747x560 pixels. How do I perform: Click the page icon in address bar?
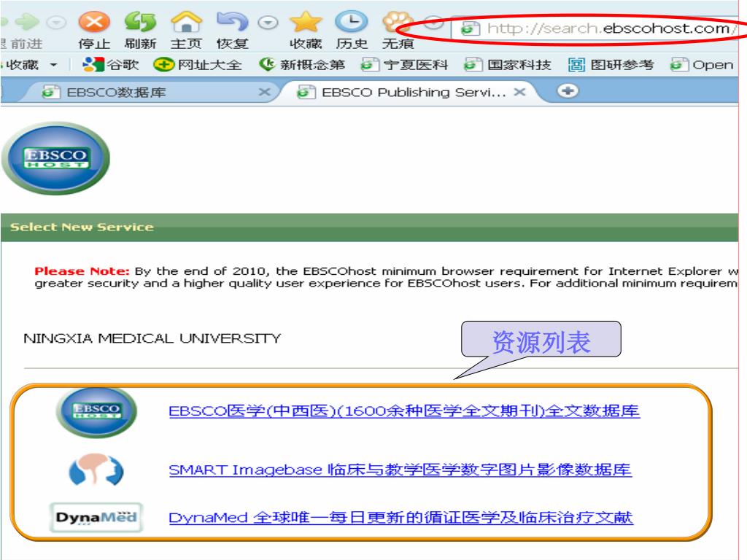[x=469, y=28]
